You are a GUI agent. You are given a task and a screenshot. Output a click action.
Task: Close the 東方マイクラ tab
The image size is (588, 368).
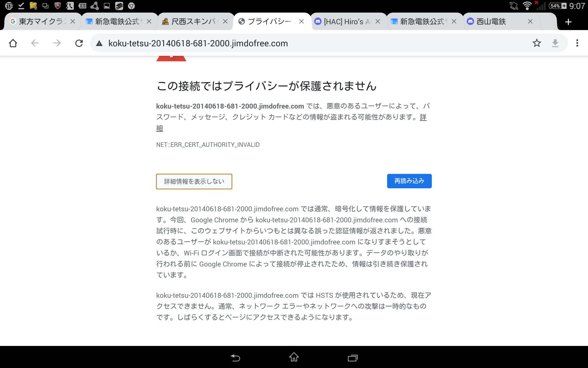point(73,21)
